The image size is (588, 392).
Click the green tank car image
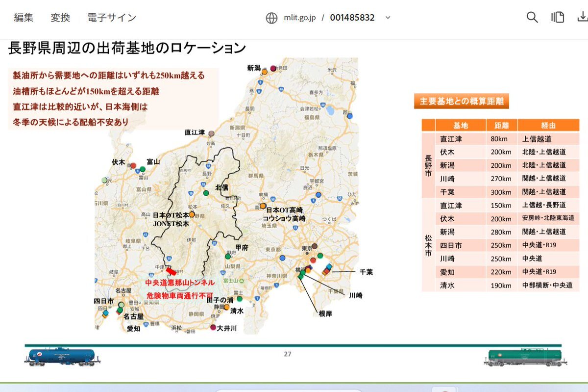pyautogui.click(x=526, y=358)
